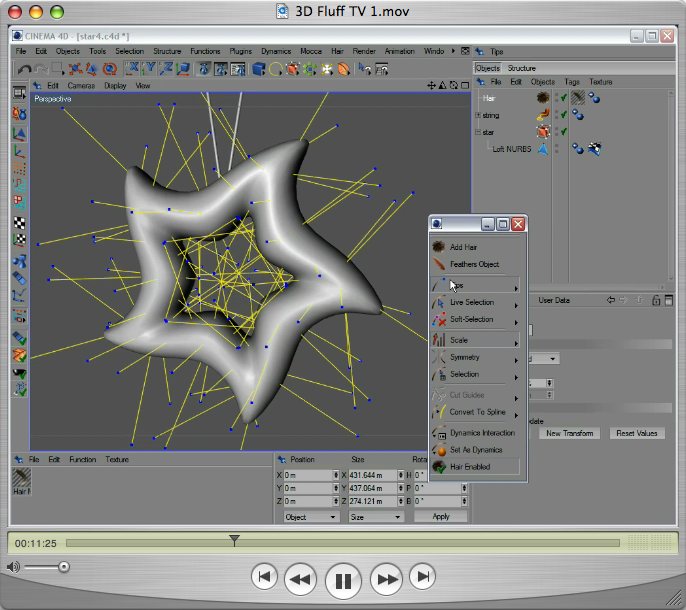This screenshot has width=686, height=610.
Task: Click the speaker volume icon
Action: pos(13,567)
